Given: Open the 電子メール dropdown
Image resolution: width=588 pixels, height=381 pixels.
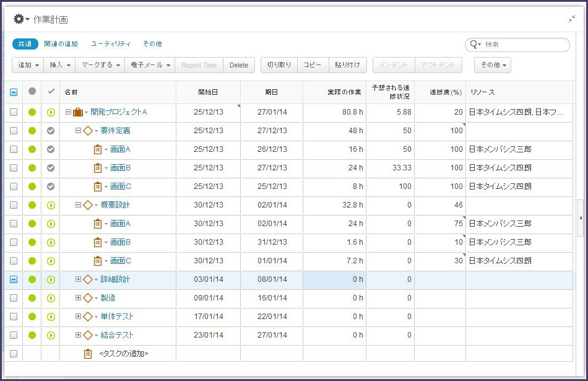Looking at the screenshot, I should tap(150, 65).
